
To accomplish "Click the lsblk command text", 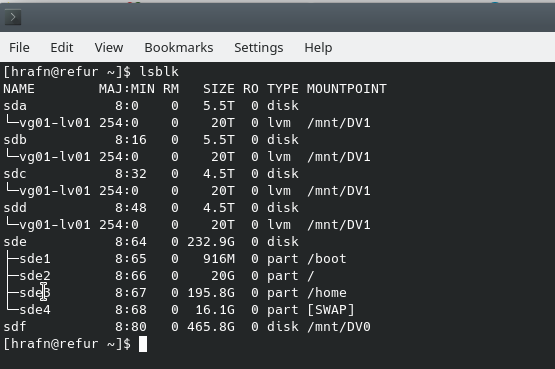I will 159,72.
